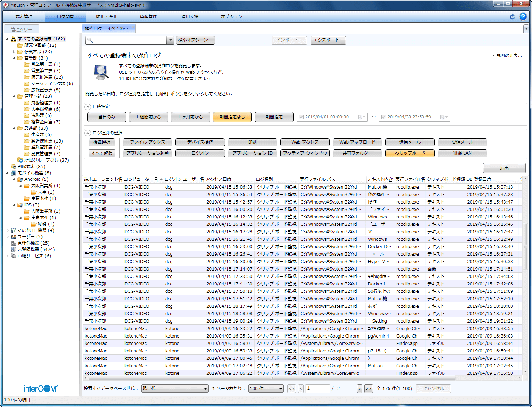
Task: Click the page number input field
Action: click(317, 389)
